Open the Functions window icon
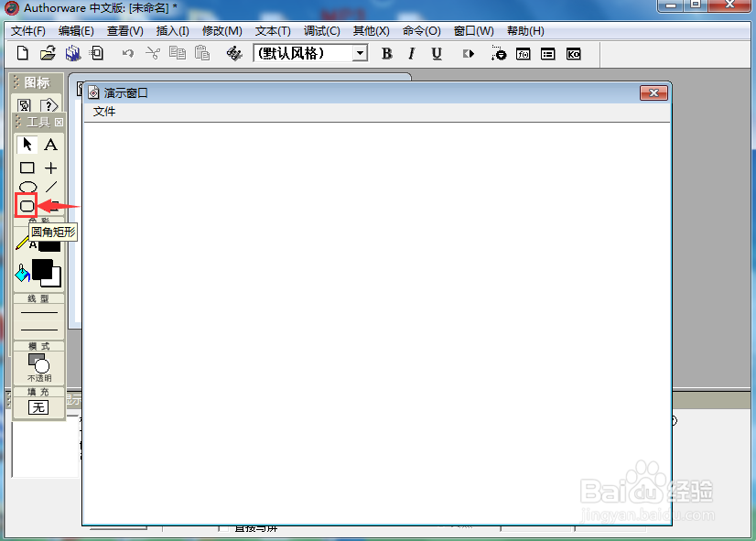This screenshot has height=541, width=756. pyautogui.click(x=524, y=54)
